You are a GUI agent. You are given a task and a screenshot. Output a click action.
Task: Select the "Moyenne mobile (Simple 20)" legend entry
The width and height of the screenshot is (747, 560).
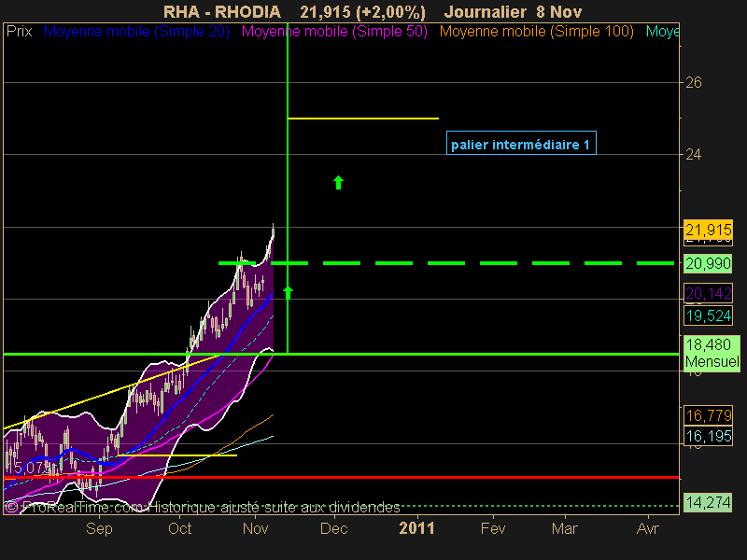136,32
